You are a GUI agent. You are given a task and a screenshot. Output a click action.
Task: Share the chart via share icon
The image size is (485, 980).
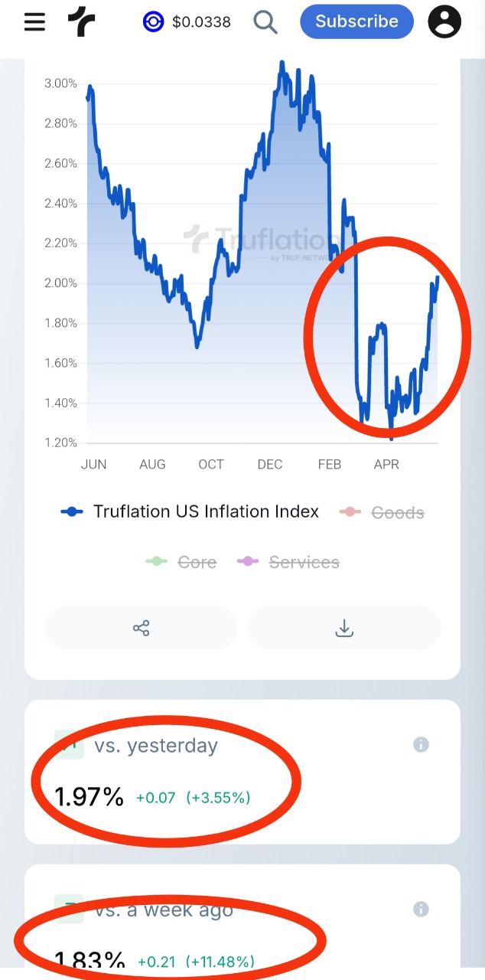coord(141,629)
